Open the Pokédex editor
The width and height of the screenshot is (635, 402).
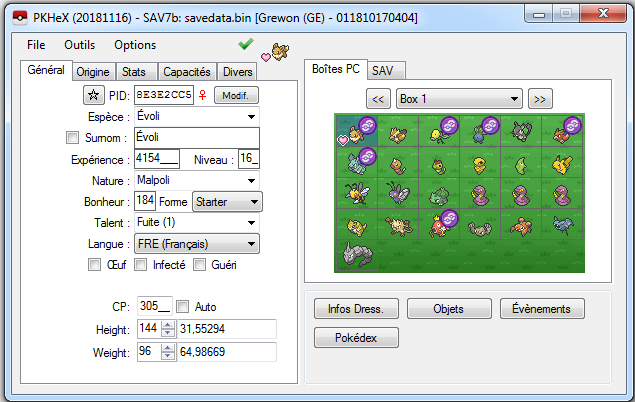[x=356, y=338]
